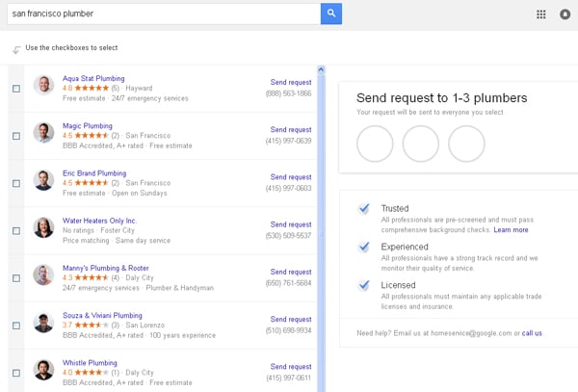This screenshot has width=578, height=392.
Task: Check the Manny's Plumbing & Rooter checkbox
Action: click(x=16, y=277)
